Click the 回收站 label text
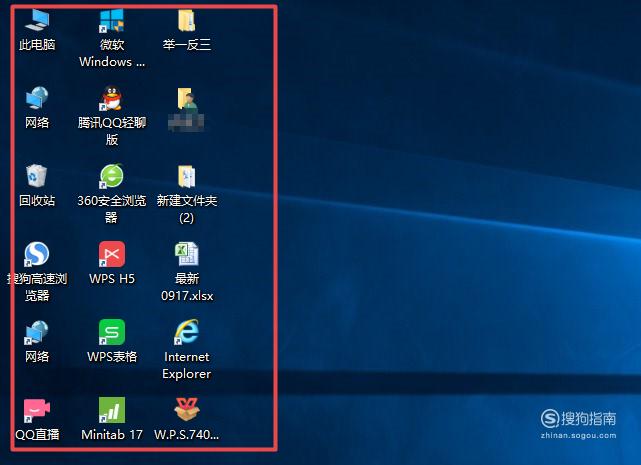The width and height of the screenshot is (641, 465). click(x=37, y=200)
